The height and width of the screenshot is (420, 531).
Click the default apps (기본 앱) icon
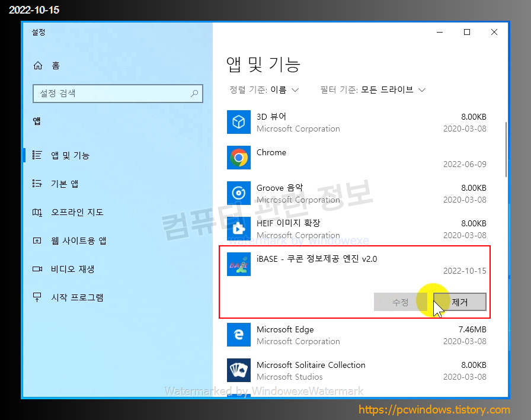(x=37, y=184)
